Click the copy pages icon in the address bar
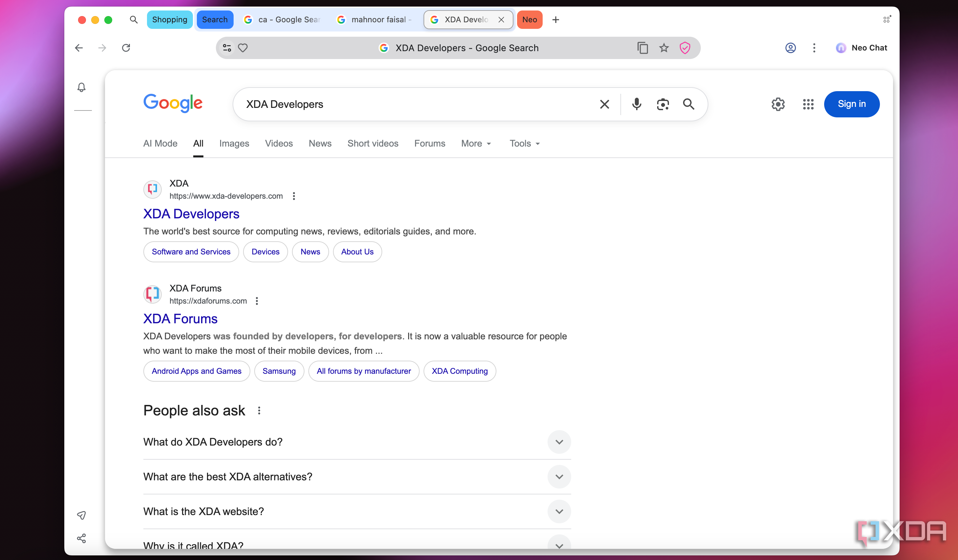The height and width of the screenshot is (560, 958). click(x=642, y=48)
